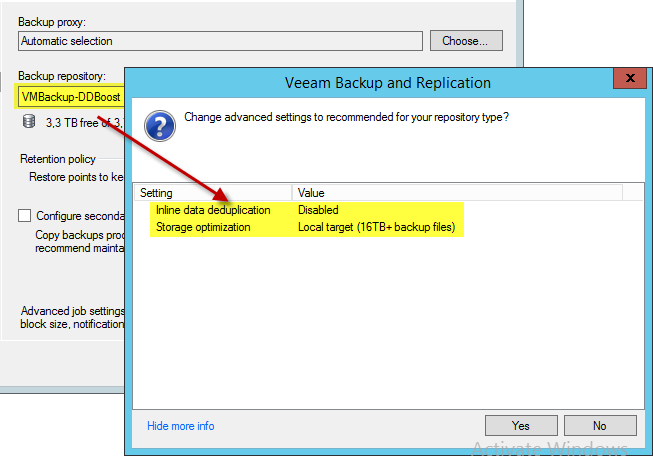Click the Advanced job settings description text
Screen dimensions: 653x458
pyautogui.click(x=70, y=317)
